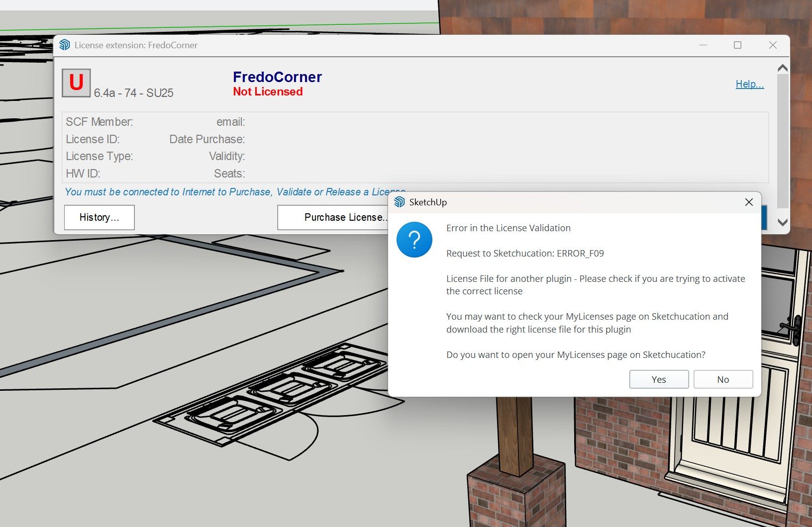812x527 pixels.
Task: Click the 'Not Licensed' status text
Action: 268,91
